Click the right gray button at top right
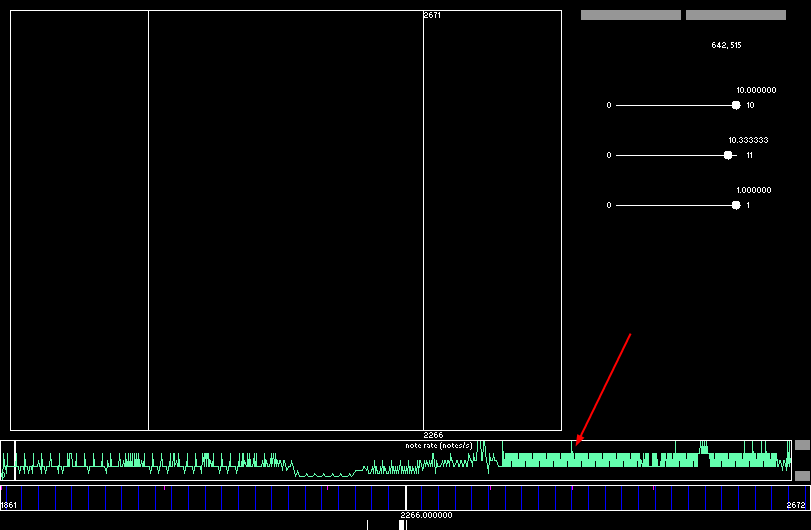 coord(735,15)
